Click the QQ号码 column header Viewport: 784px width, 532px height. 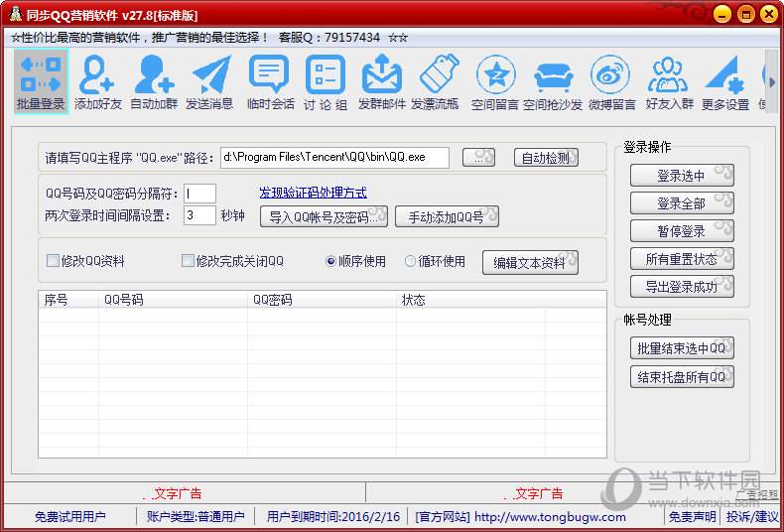click(173, 300)
